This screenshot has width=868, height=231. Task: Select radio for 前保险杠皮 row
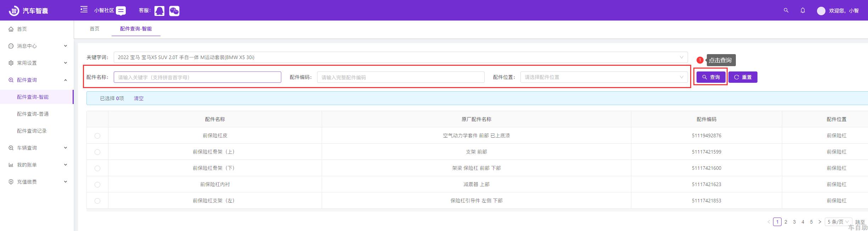click(x=97, y=136)
